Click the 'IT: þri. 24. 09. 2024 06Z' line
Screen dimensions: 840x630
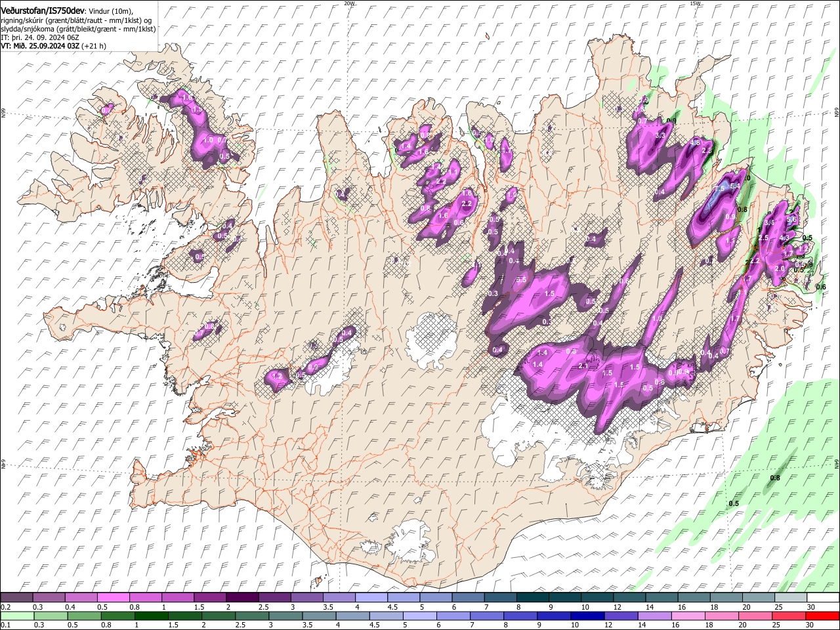pyautogui.click(x=40, y=37)
